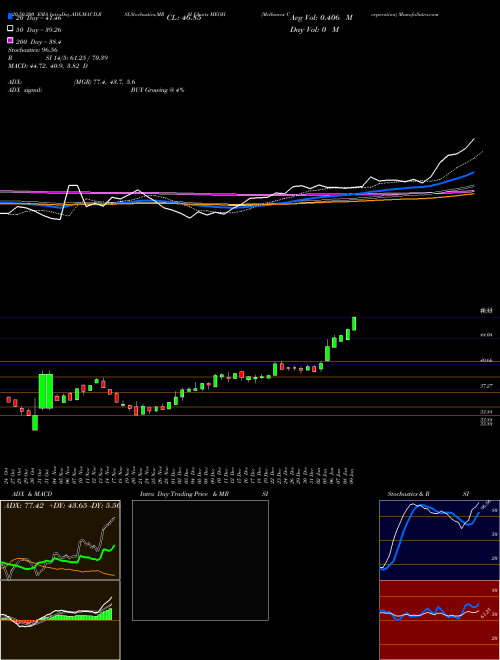Click the 'Stochastics: 96.56' readout
This screenshot has width=500, height=660.
point(33,50)
